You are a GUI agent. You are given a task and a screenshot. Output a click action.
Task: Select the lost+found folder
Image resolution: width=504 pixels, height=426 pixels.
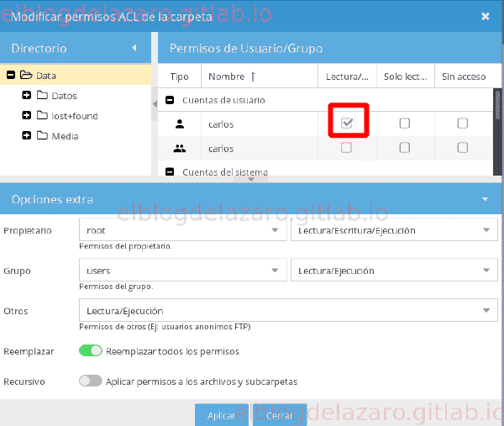(x=75, y=116)
